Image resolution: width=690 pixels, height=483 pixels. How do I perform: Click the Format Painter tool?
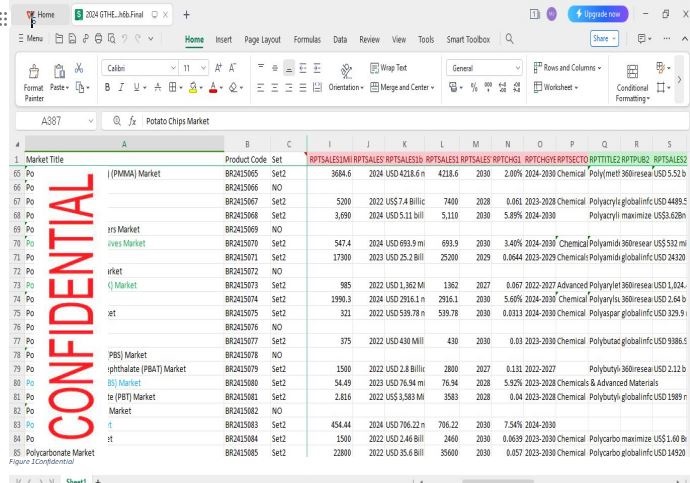33,82
